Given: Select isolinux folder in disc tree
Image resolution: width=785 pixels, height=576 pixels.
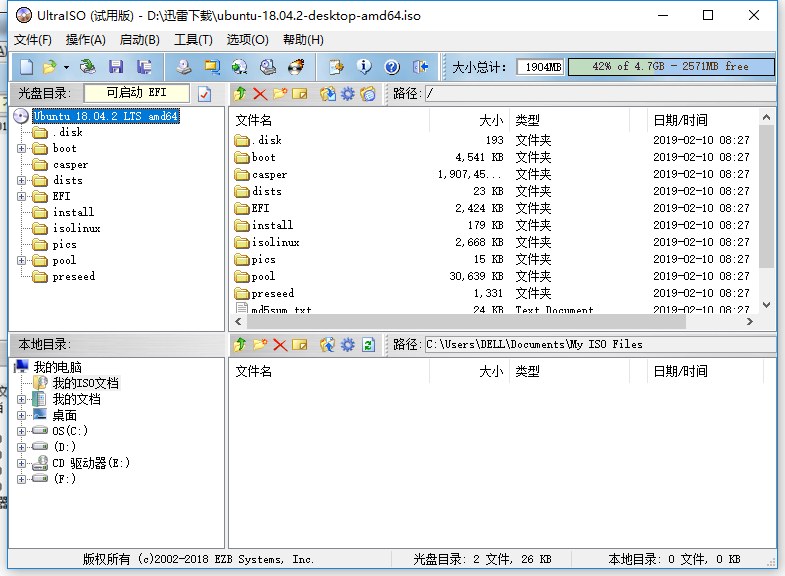Looking at the screenshot, I should (76, 229).
